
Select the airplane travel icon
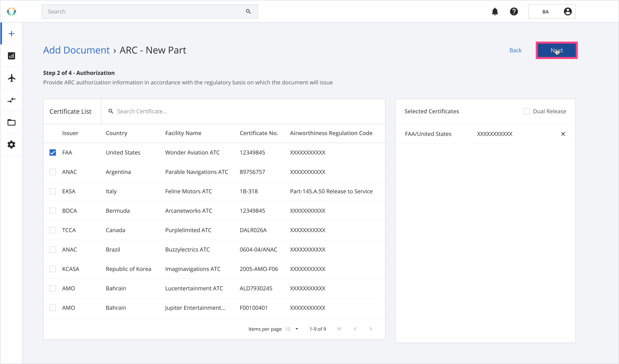tap(11, 78)
